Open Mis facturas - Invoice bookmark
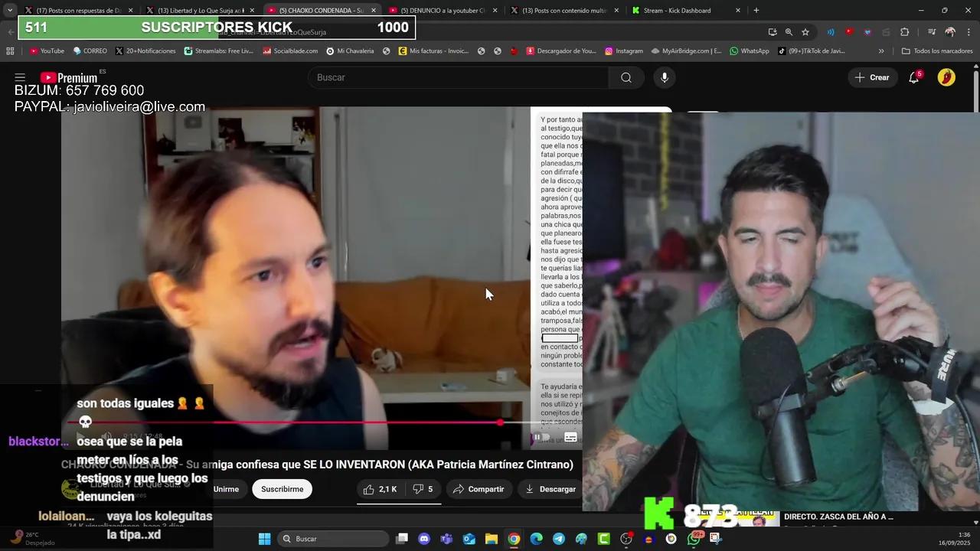This screenshot has height=551, width=980. (433, 51)
